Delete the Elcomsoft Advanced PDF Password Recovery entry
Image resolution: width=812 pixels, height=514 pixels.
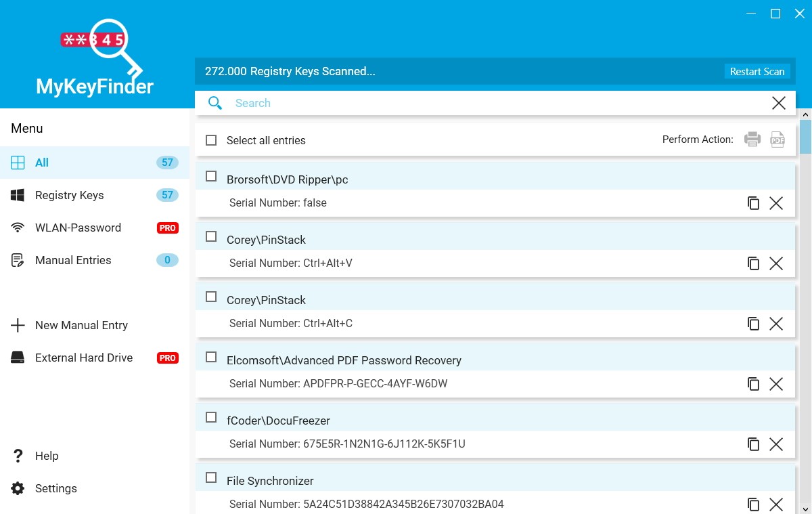(776, 384)
